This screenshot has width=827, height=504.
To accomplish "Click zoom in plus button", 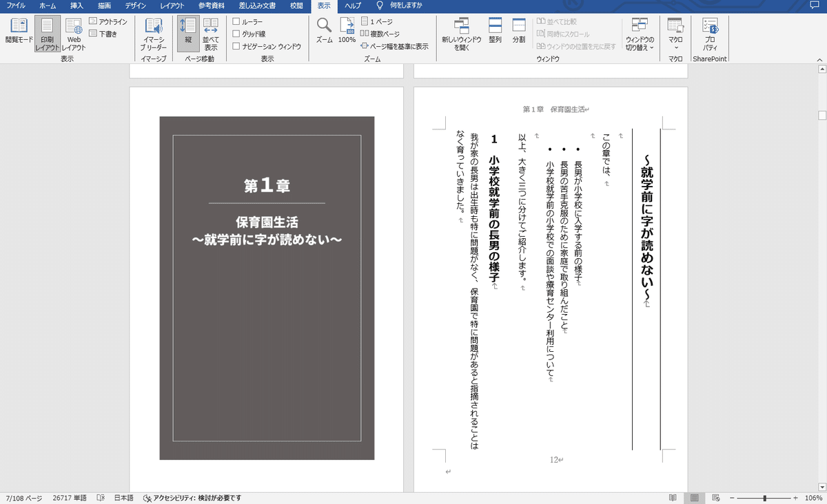I will coord(795,497).
